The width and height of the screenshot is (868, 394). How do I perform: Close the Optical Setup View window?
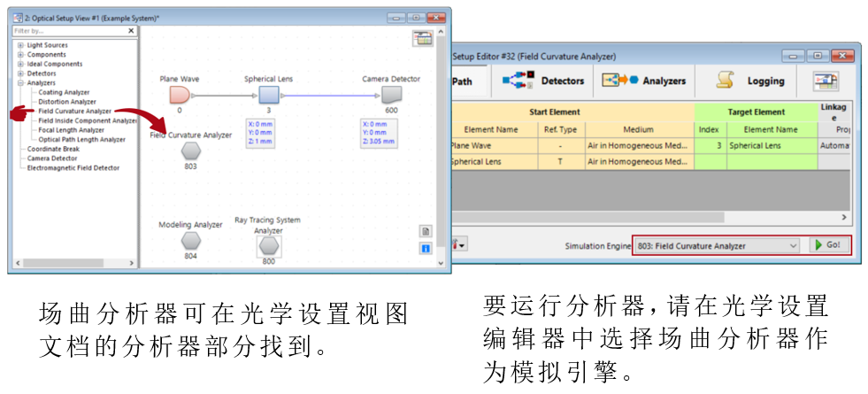pyautogui.click(x=436, y=18)
